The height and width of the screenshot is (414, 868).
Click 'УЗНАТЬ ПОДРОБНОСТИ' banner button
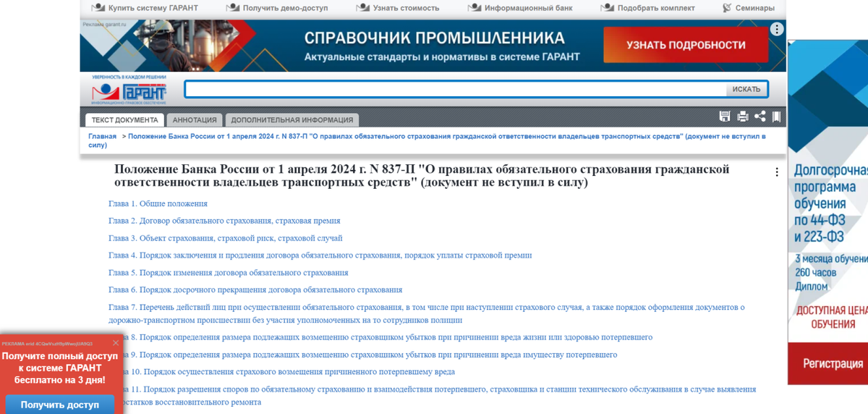685,45
